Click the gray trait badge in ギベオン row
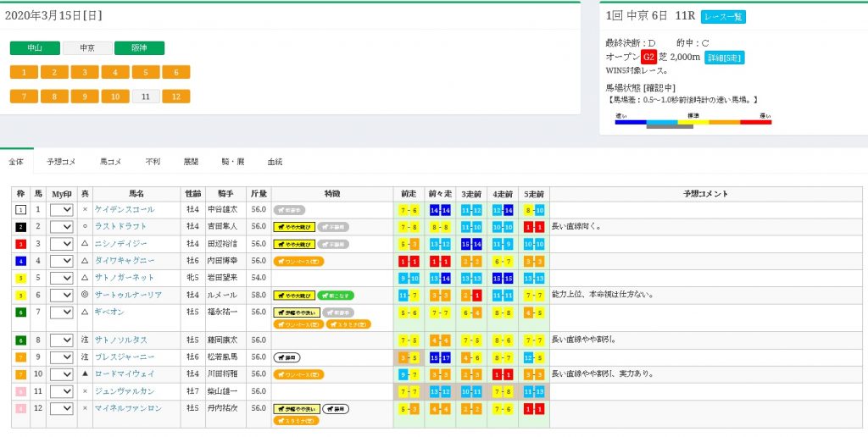 pyautogui.click(x=338, y=313)
